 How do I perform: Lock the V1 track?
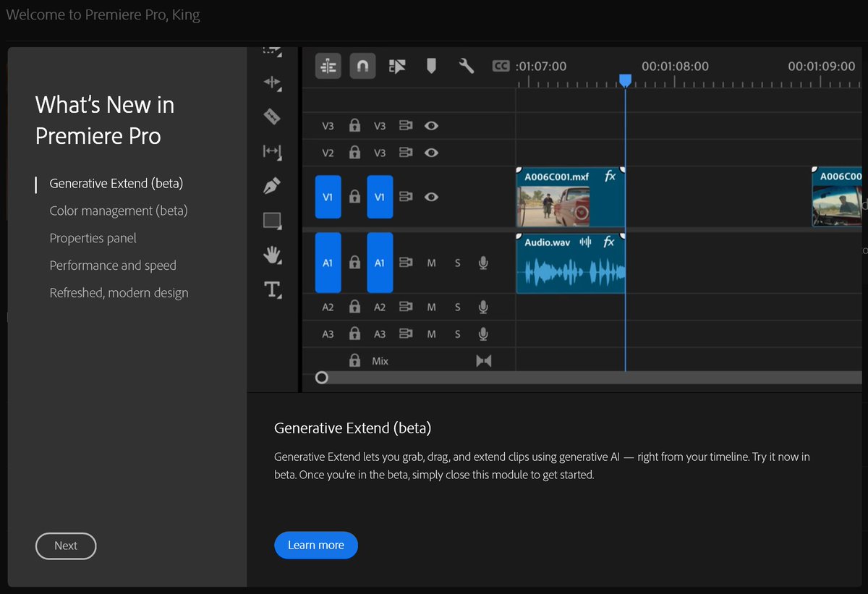(354, 196)
